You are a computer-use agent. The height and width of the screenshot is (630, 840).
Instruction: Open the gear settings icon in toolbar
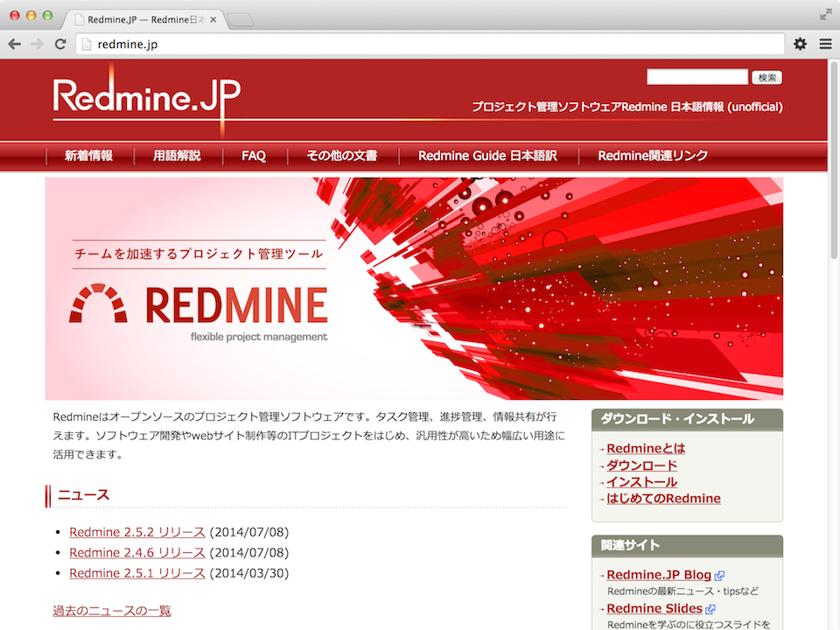[800, 44]
